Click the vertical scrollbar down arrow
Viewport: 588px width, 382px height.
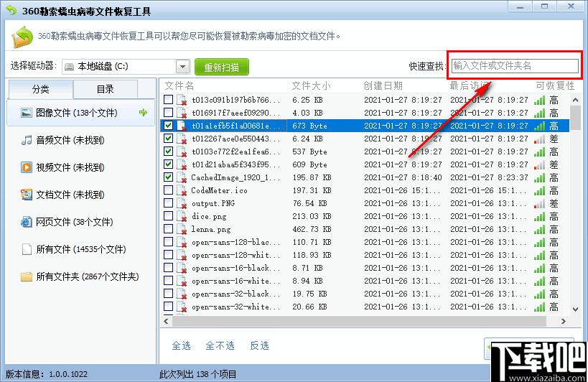click(575, 309)
